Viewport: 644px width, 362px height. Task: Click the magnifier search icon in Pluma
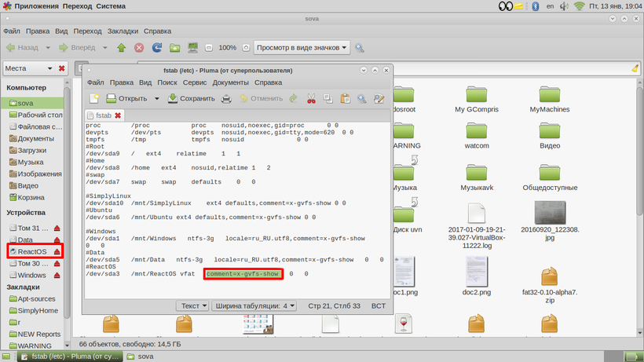coord(362,98)
